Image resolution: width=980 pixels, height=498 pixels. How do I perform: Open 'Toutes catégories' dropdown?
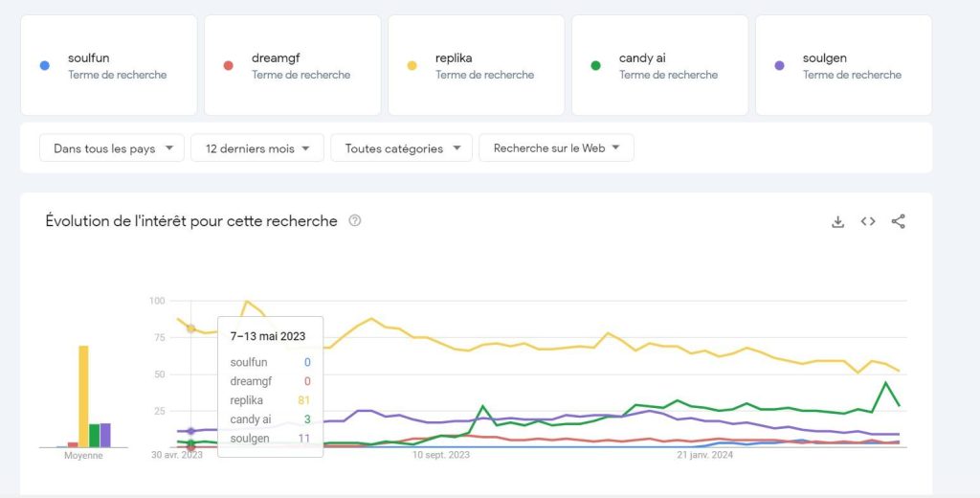401,148
